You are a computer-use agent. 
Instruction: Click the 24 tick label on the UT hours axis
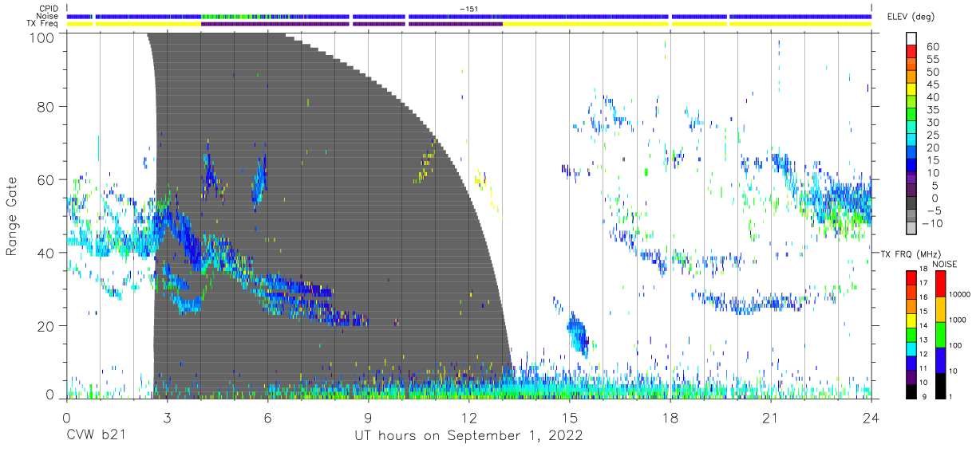pos(871,417)
